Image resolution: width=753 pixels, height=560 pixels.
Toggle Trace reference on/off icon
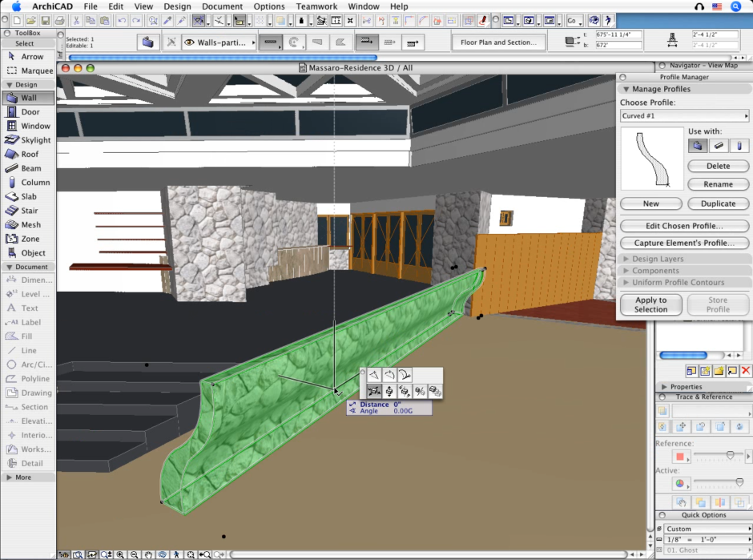point(662,411)
